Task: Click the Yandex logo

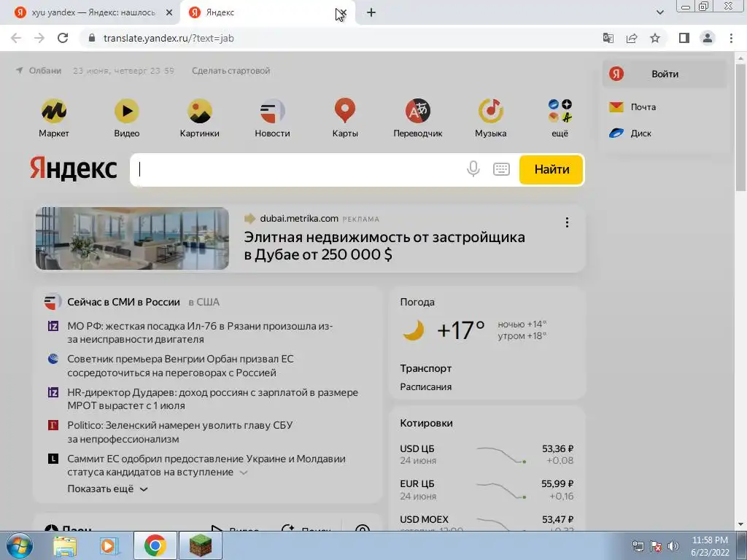Action: click(x=74, y=168)
